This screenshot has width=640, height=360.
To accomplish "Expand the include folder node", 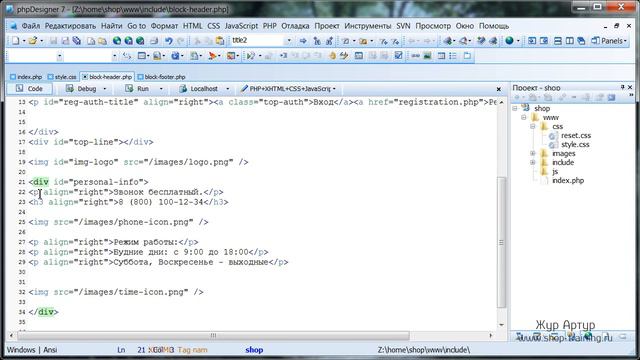I will tap(533, 162).
